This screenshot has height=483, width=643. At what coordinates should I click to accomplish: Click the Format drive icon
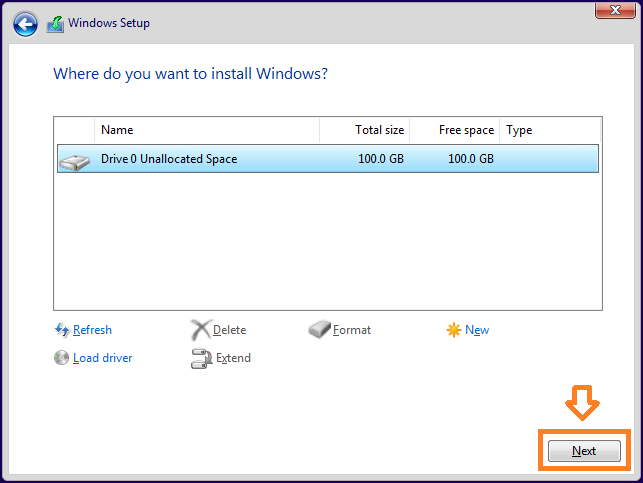(319, 329)
